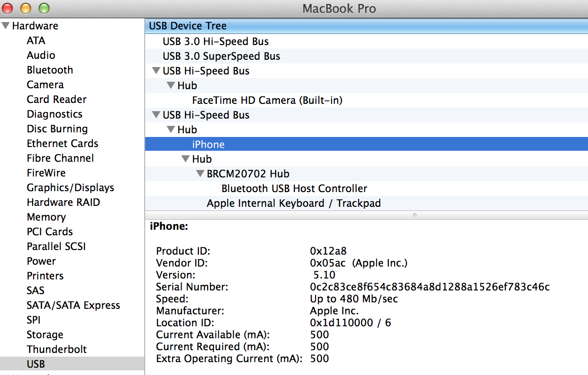Select the BRCM20702 Hub row
Viewport: 588px width, 375px height.
pyautogui.click(x=367, y=174)
